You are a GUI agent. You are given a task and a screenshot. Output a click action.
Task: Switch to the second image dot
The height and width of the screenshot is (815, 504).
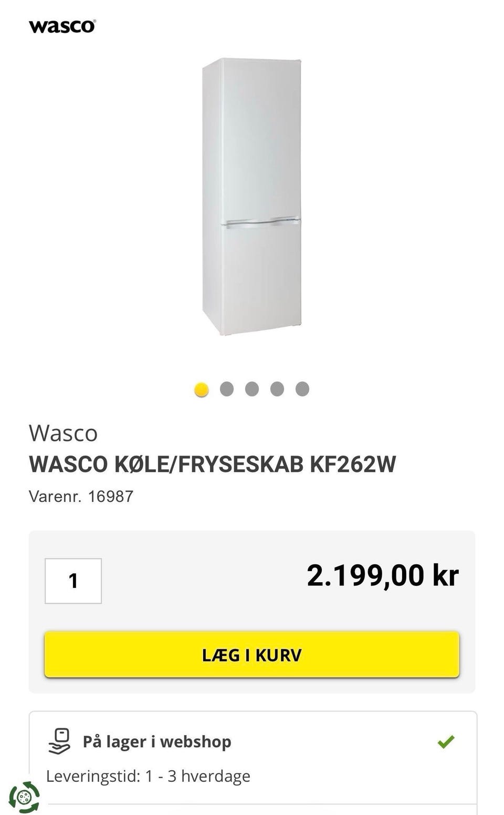point(227,389)
